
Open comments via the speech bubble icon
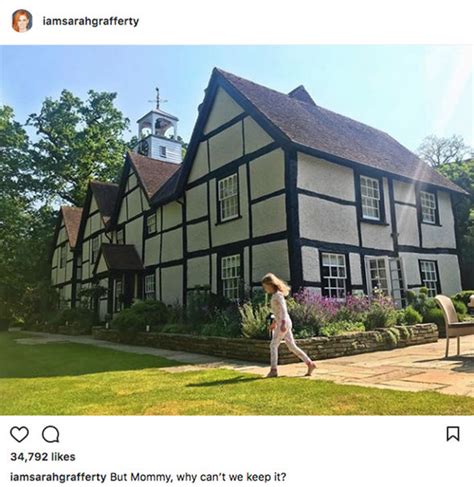51,434
